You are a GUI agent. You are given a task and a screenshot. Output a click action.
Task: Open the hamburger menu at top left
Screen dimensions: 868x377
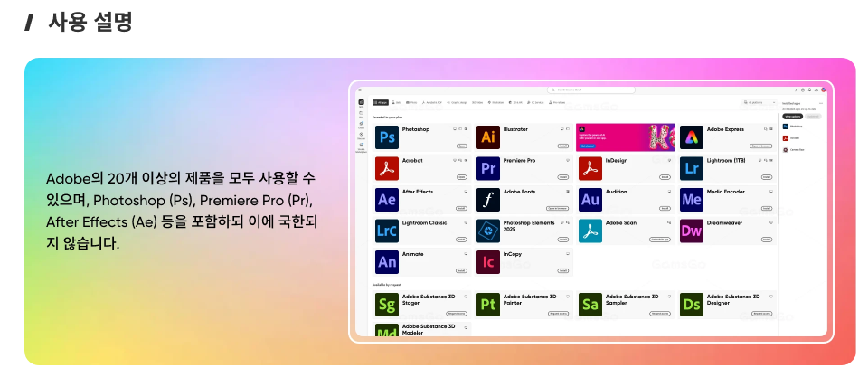coord(360,90)
